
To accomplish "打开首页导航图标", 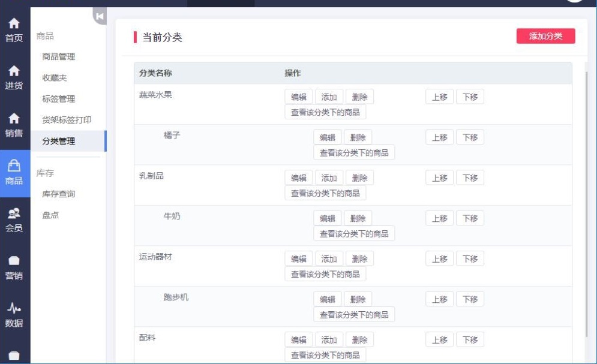I will coord(13,27).
